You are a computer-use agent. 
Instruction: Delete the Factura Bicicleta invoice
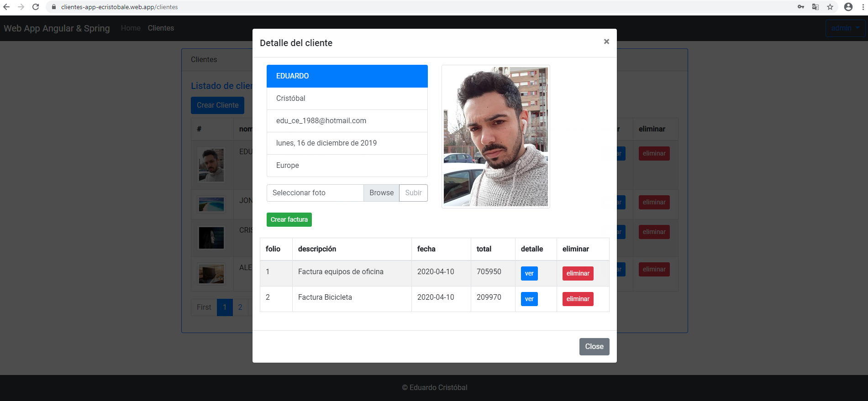(578, 299)
